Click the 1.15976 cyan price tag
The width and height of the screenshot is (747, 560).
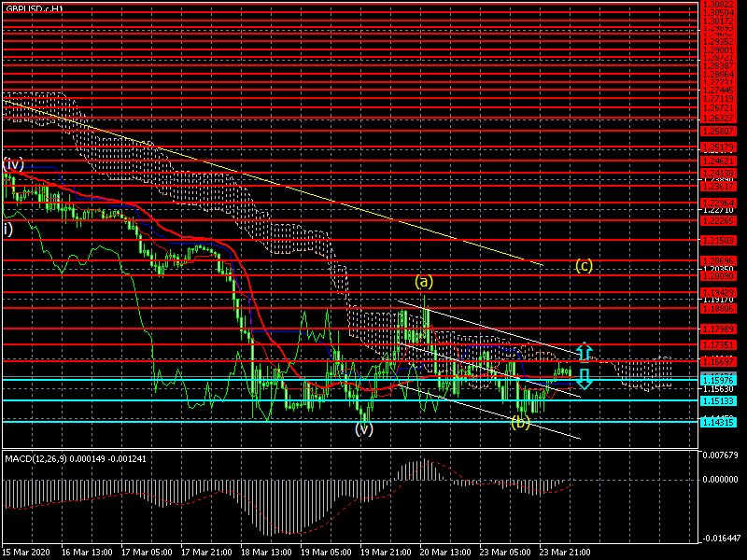[717, 379]
